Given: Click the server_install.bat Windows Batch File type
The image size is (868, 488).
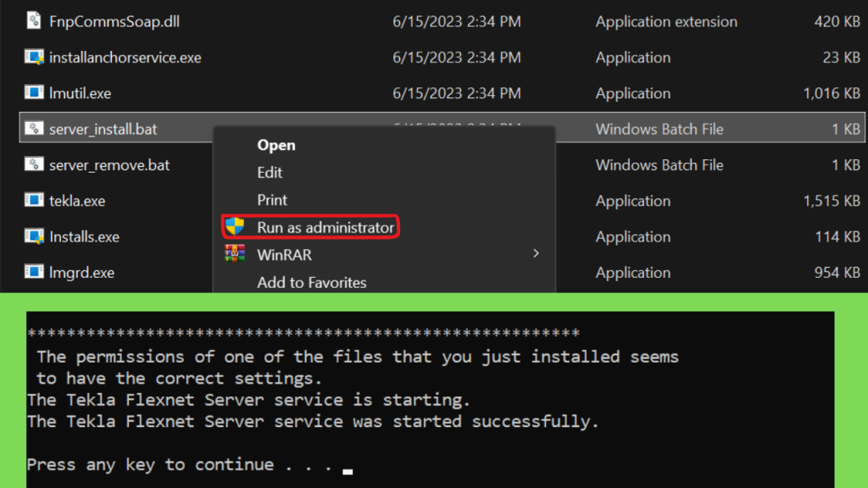Looking at the screenshot, I should (659, 129).
